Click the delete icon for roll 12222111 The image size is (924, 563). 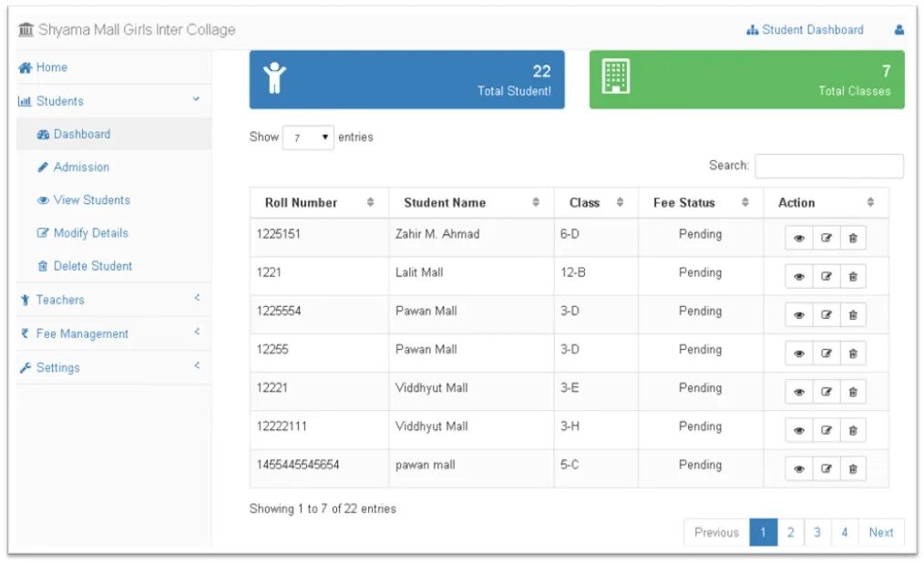[x=853, y=431]
